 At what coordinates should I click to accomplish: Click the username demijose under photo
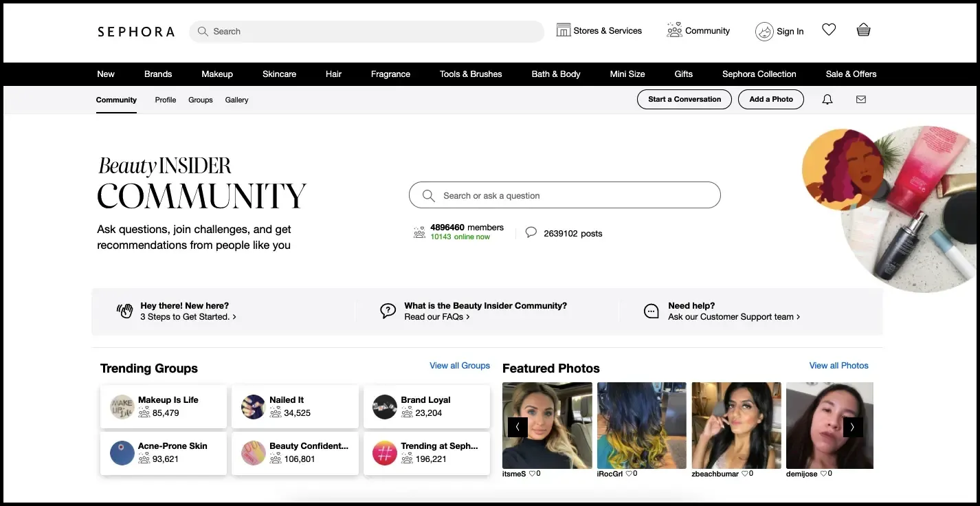pos(802,474)
